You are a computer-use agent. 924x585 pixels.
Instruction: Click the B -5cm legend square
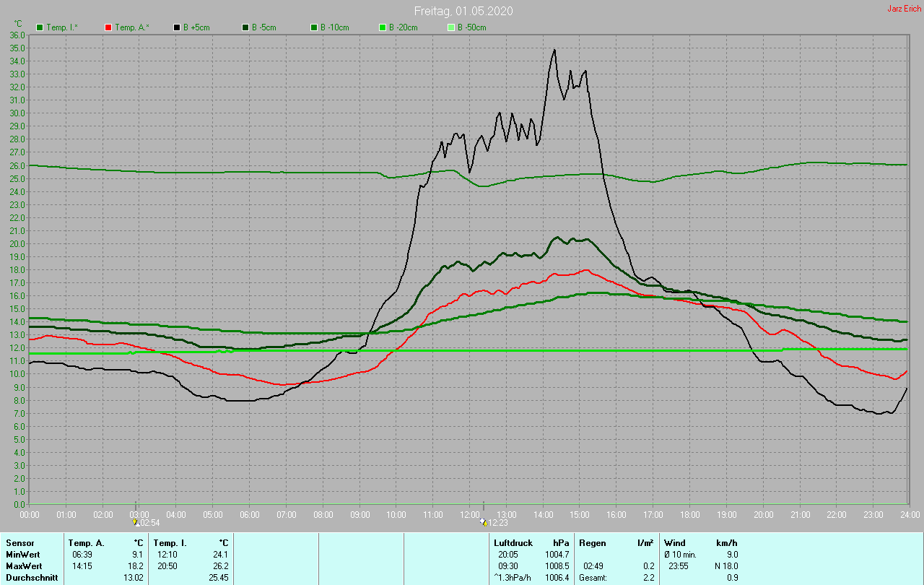pos(245,27)
